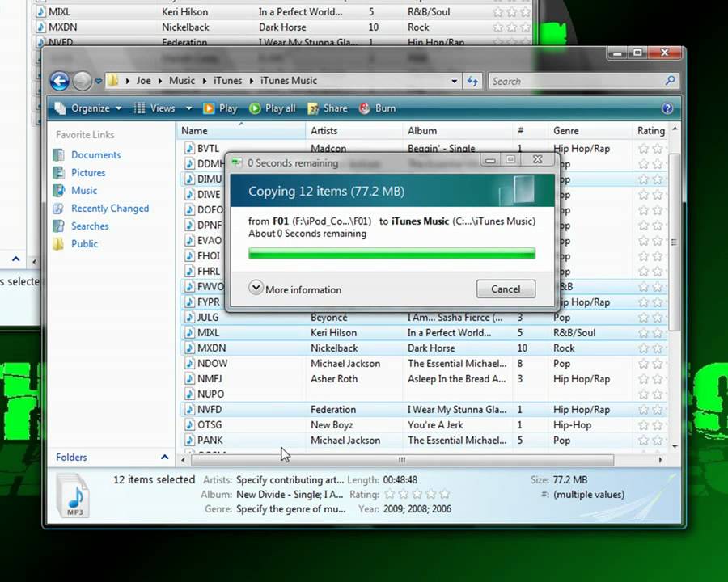Click the MP3 file thumbnail in details pane
Screen dimensions: 728x582
[74, 496]
